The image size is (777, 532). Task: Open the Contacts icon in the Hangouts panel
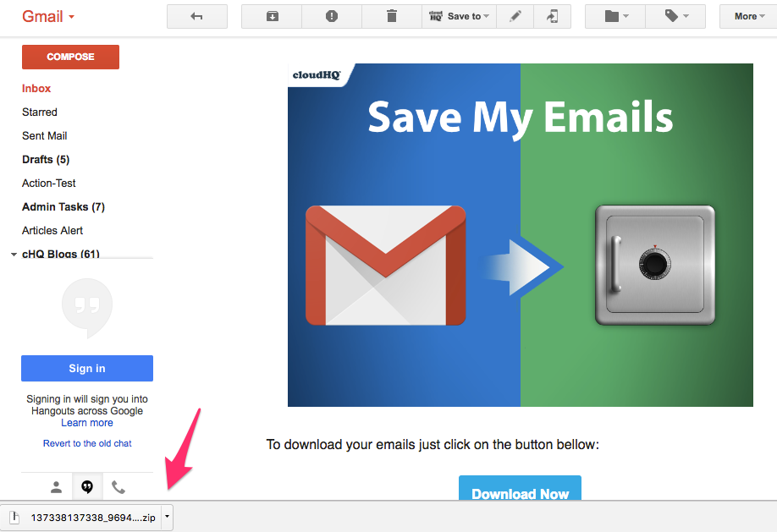click(x=56, y=486)
